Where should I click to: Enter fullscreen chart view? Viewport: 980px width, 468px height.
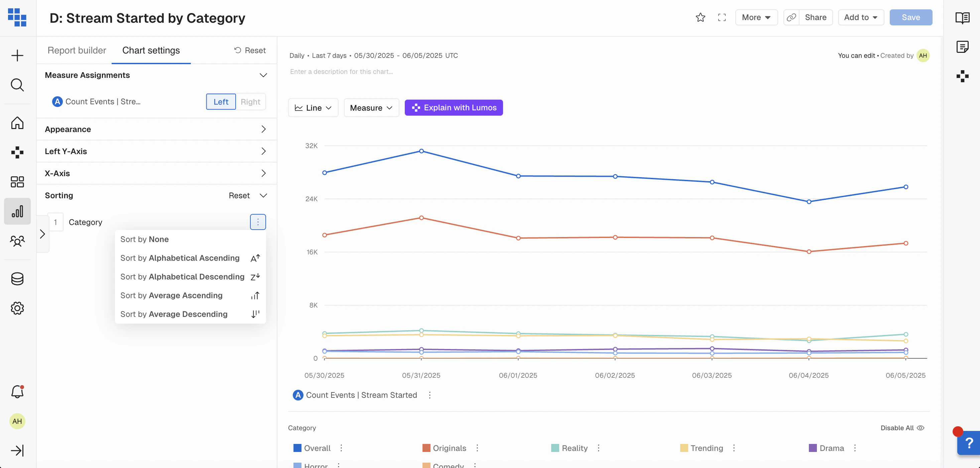click(x=722, y=17)
